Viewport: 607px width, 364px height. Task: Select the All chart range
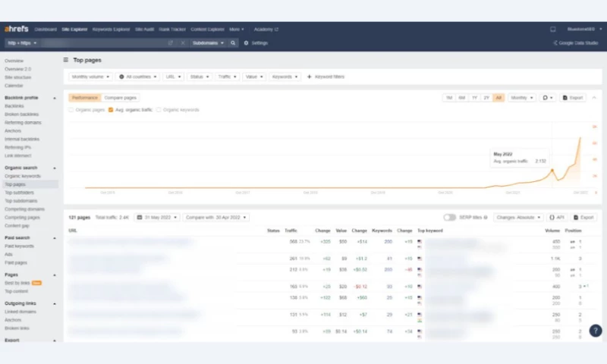[498, 98]
